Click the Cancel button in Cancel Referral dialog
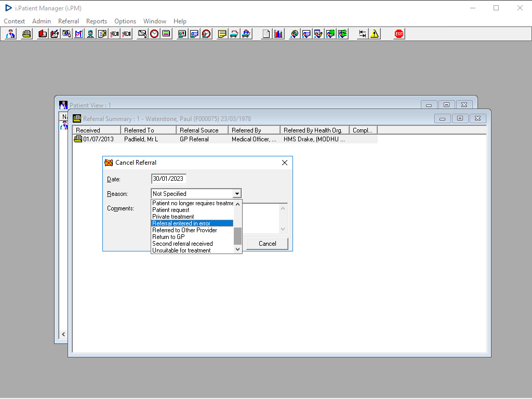 tap(268, 244)
